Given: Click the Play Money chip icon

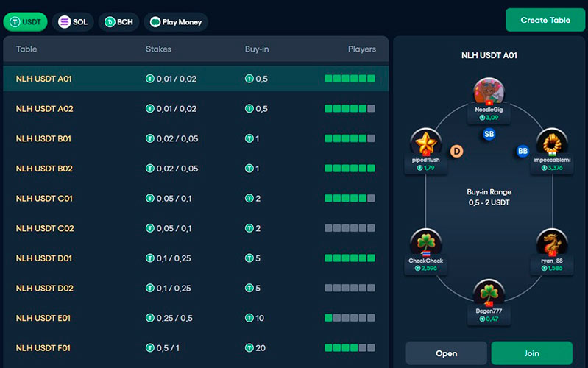Looking at the screenshot, I should 155,22.
